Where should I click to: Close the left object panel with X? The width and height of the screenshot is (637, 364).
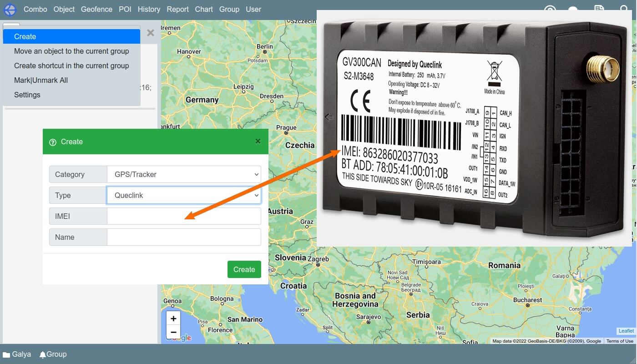coord(151,33)
